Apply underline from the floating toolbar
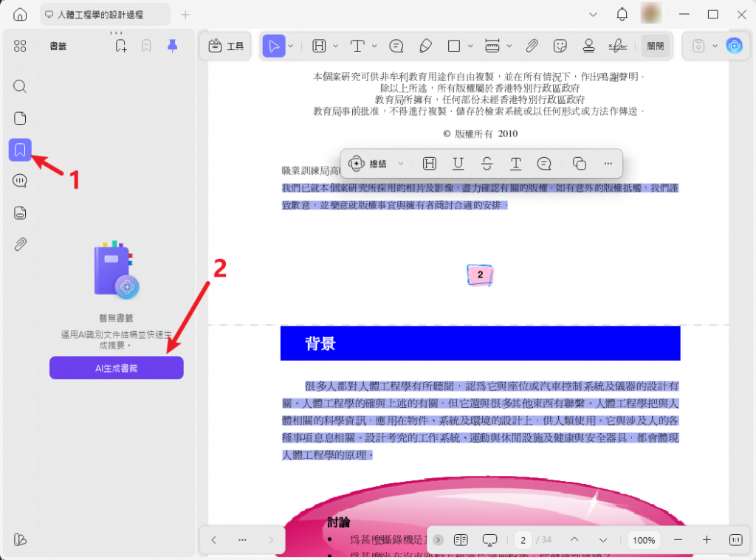This screenshot has height=560, width=756. coord(458,163)
